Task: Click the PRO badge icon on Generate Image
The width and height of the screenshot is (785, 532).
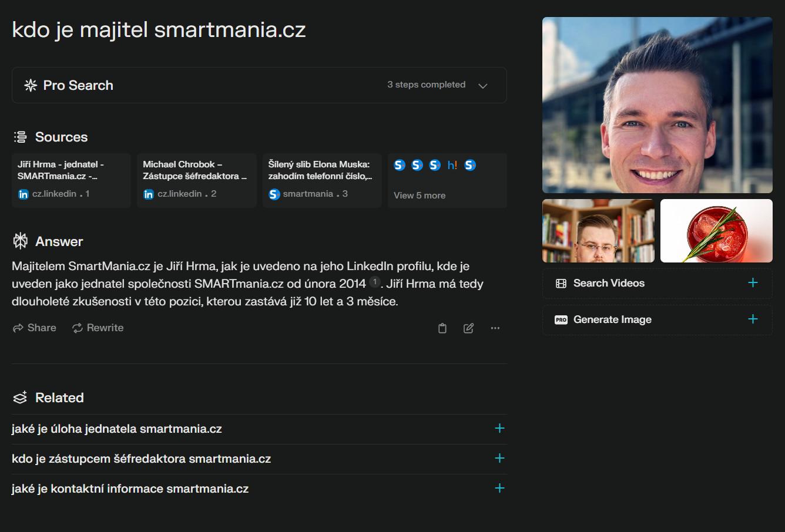Action: click(561, 320)
